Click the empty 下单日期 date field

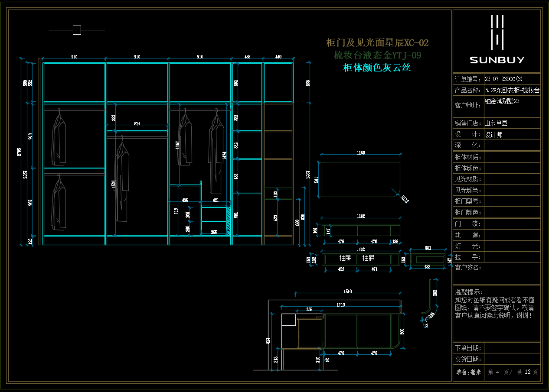coord(512,348)
